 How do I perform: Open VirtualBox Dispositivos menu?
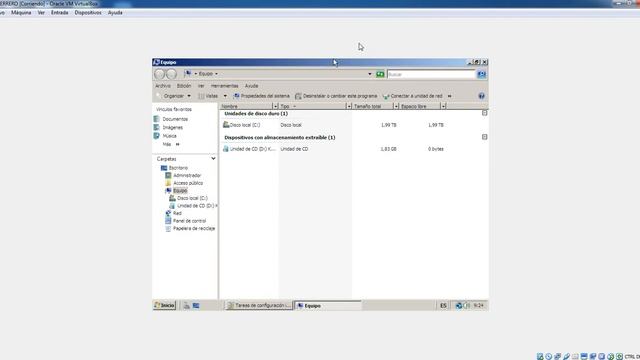(88, 13)
